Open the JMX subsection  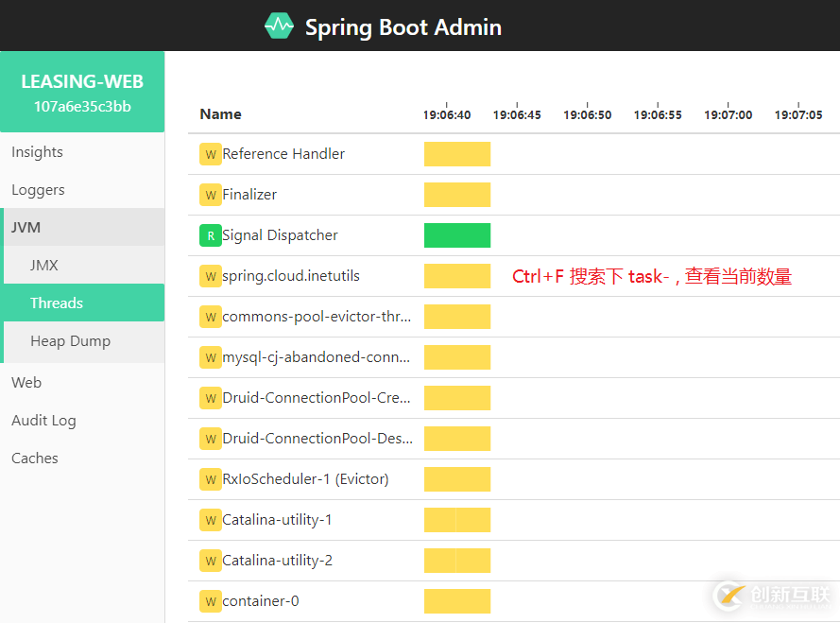pos(43,265)
